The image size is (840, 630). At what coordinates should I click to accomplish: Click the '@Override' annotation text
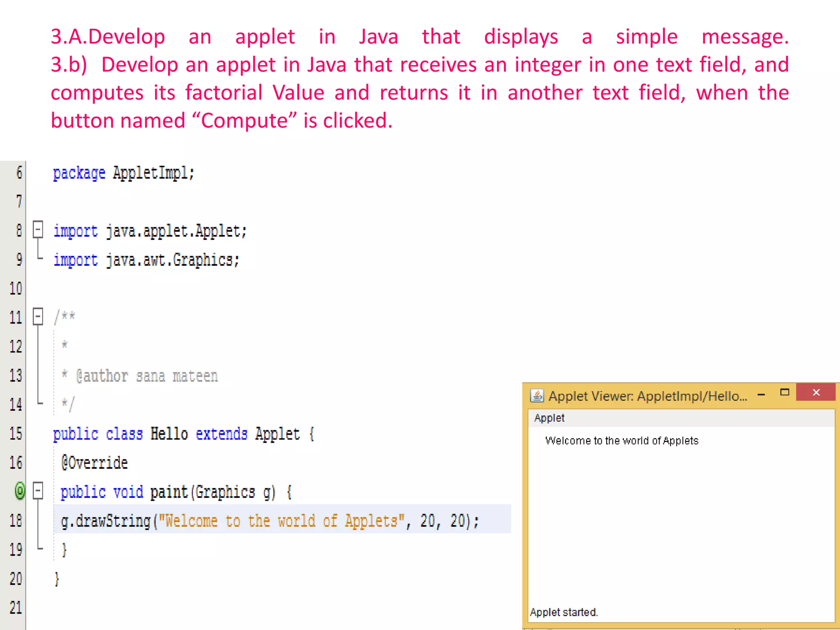94,463
